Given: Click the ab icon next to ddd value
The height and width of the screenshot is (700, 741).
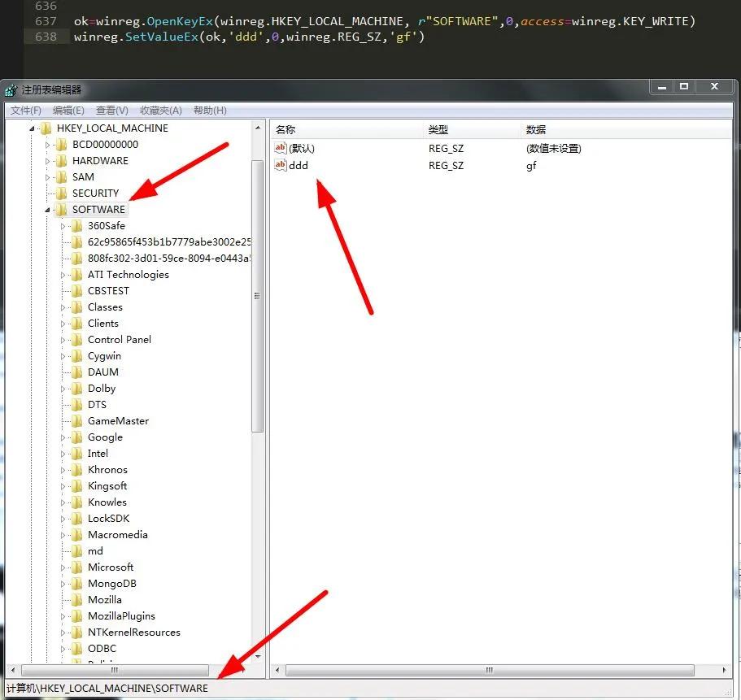Looking at the screenshot, I should (281, 165).
